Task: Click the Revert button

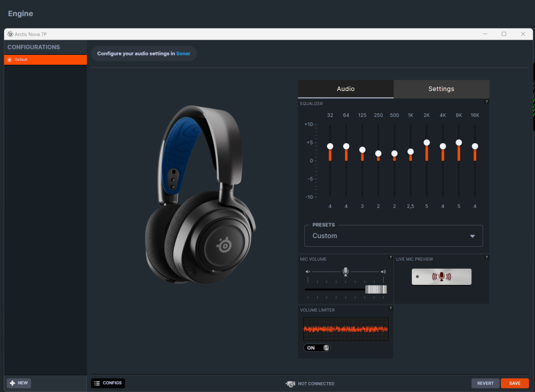Action: point(486,383)
